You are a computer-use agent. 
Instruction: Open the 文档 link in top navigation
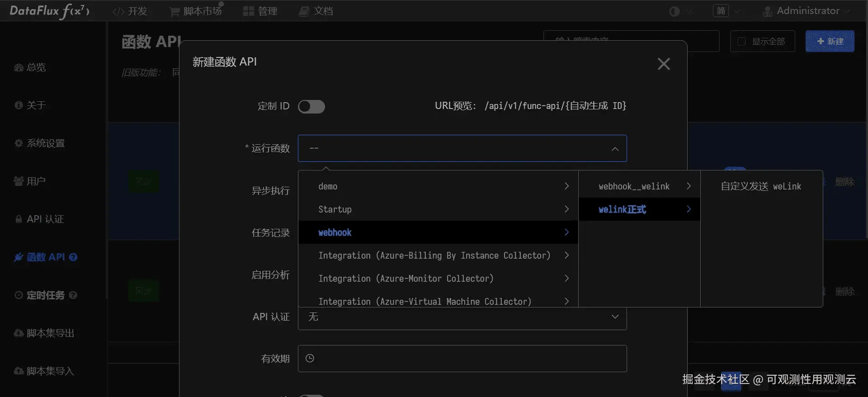click(x=316, y=11)
